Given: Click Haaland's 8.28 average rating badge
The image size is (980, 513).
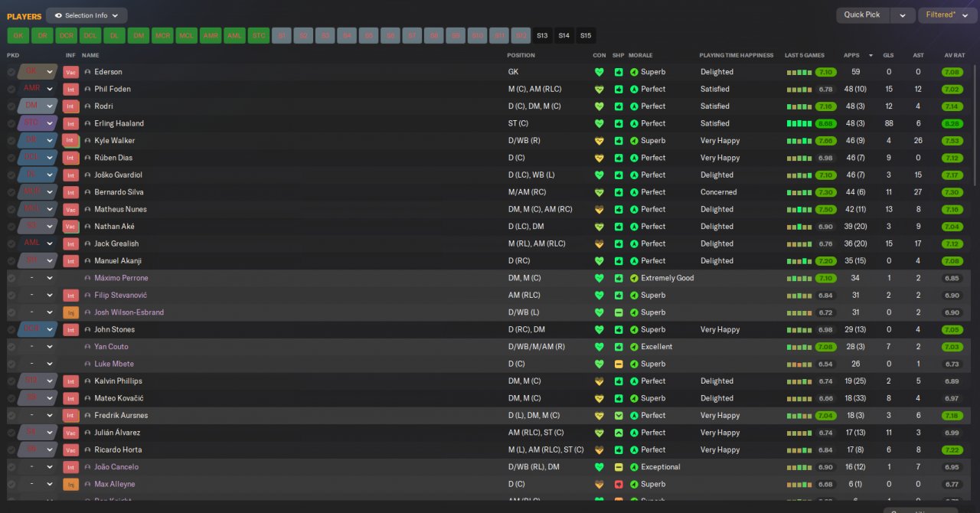Looking at the screenshot, I should 952,123.
